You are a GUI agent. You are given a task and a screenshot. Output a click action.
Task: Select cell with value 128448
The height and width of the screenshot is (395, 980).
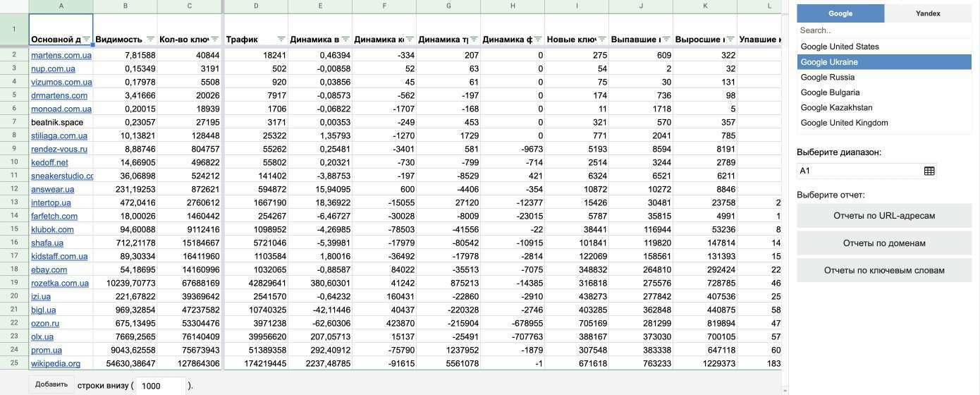tap(189, 135)
